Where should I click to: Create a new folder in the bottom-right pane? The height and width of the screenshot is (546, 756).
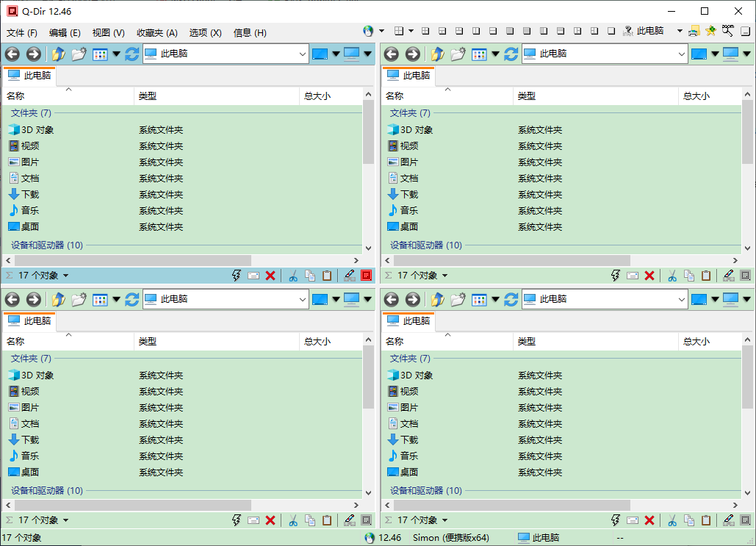tap(458, 299)
